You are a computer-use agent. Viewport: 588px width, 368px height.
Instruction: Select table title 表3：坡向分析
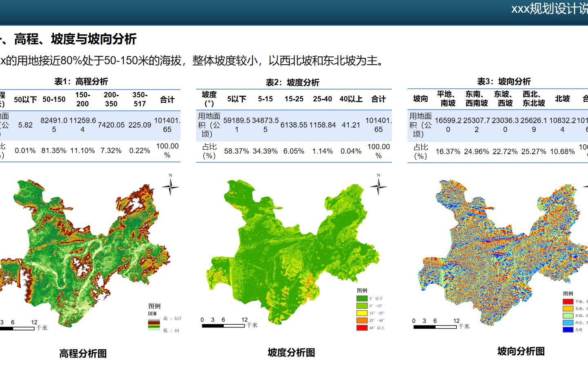[x=504, y=81]
